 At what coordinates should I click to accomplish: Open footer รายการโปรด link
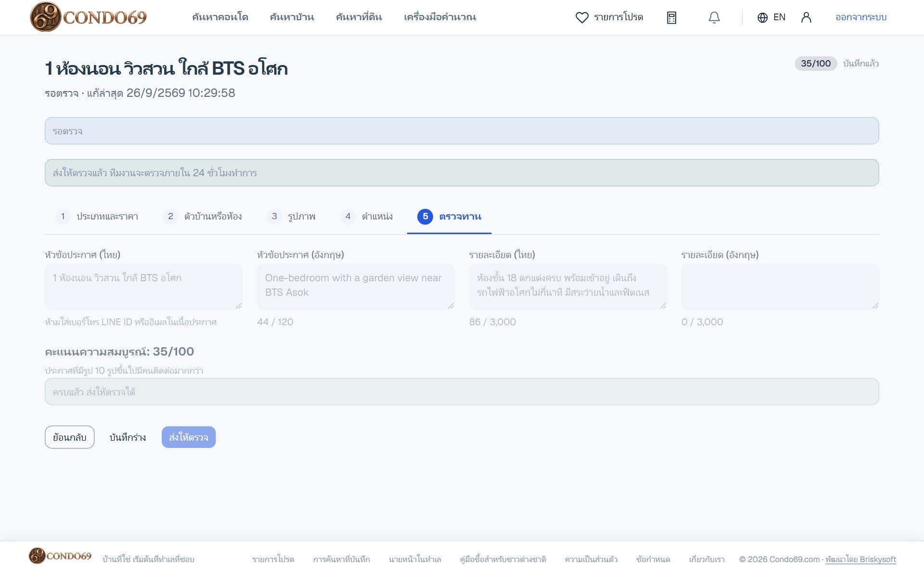pos(273,560)
